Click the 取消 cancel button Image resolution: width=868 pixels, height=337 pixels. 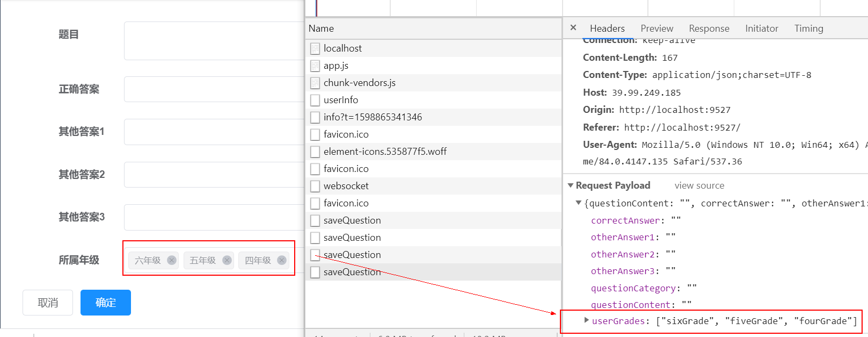point(48,303)
